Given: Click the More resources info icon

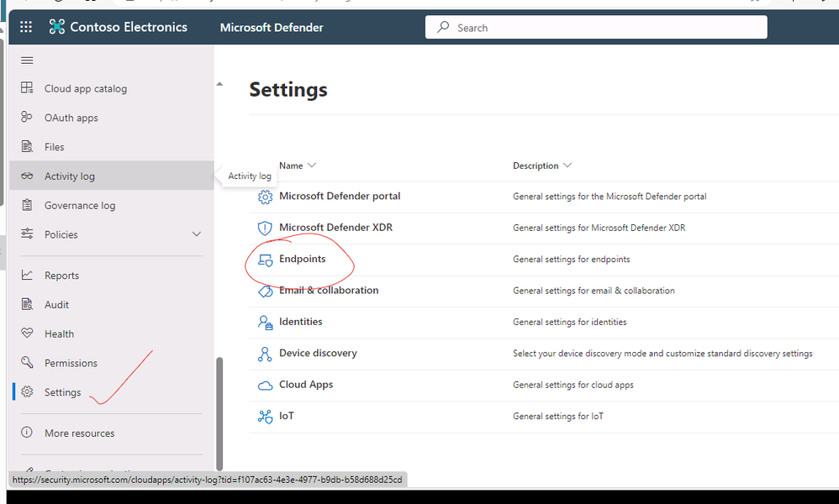Looking at the screenshot, I should coord(27,433).
